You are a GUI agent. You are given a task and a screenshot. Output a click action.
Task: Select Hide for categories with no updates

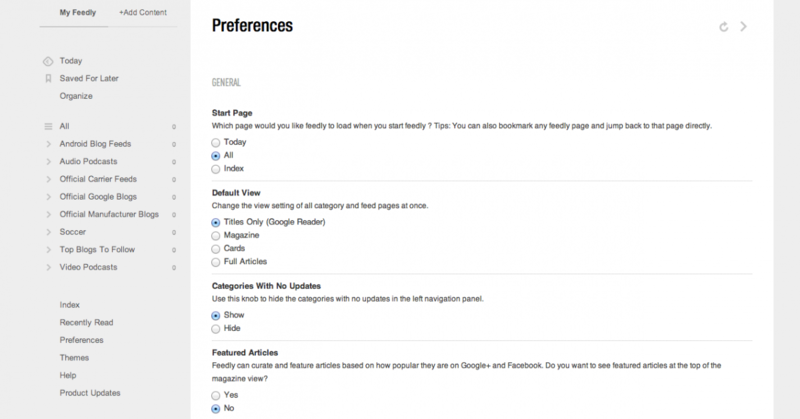point(216,329)
